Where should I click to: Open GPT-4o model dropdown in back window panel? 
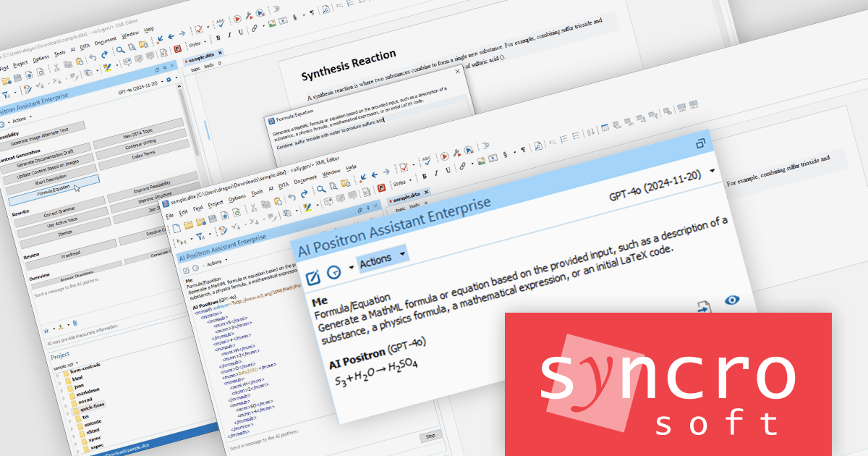pos(141,89)
